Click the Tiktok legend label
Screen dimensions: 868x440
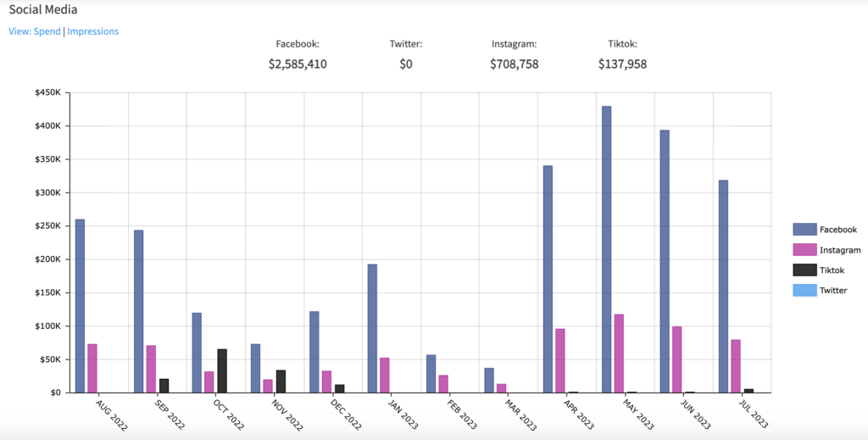[x=832, y=270]
